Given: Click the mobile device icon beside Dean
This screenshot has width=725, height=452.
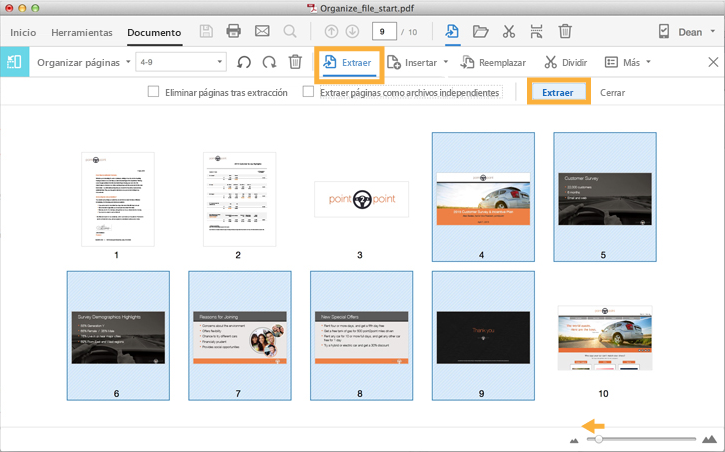Looking at the screenshot, I should click(x=664, y=31).
